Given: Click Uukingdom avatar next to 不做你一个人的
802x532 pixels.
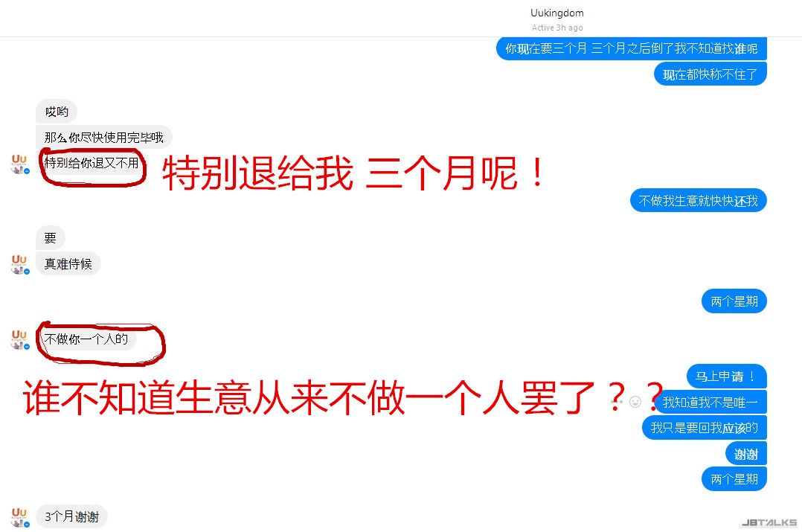Looking at the screenshot, I should (20, 339).
